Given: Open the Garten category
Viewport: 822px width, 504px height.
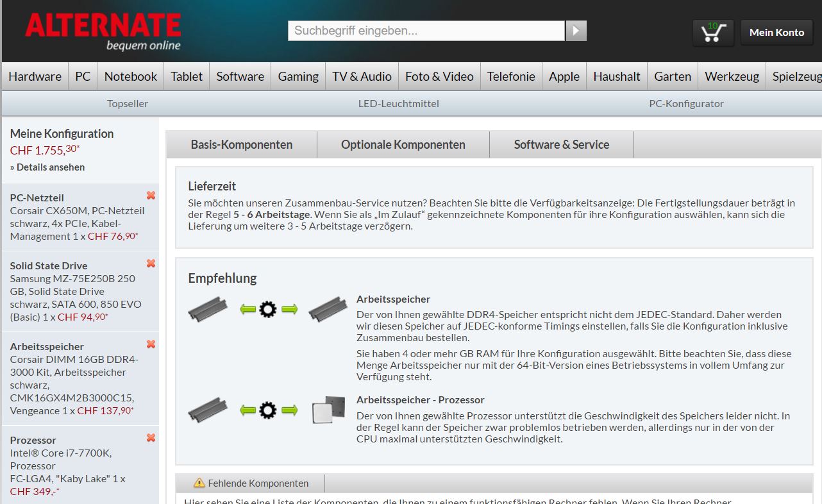Looking at the screenshot, I should coord(673,76).
